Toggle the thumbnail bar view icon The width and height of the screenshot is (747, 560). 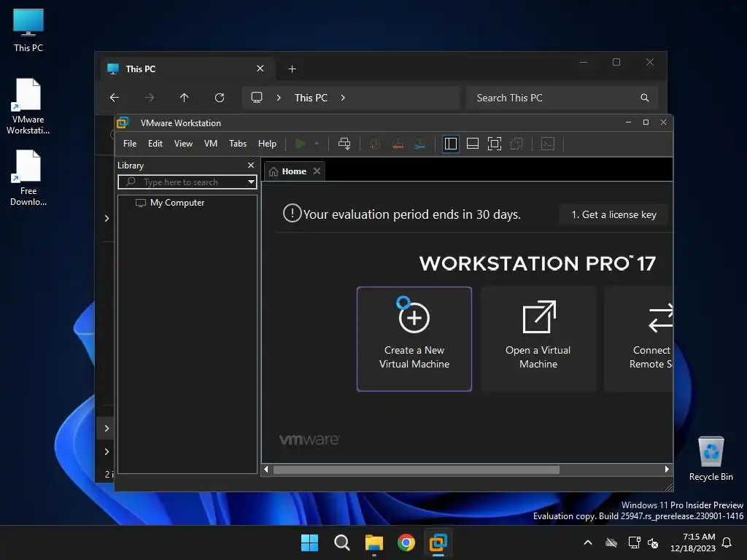click(x=473, y=144)
